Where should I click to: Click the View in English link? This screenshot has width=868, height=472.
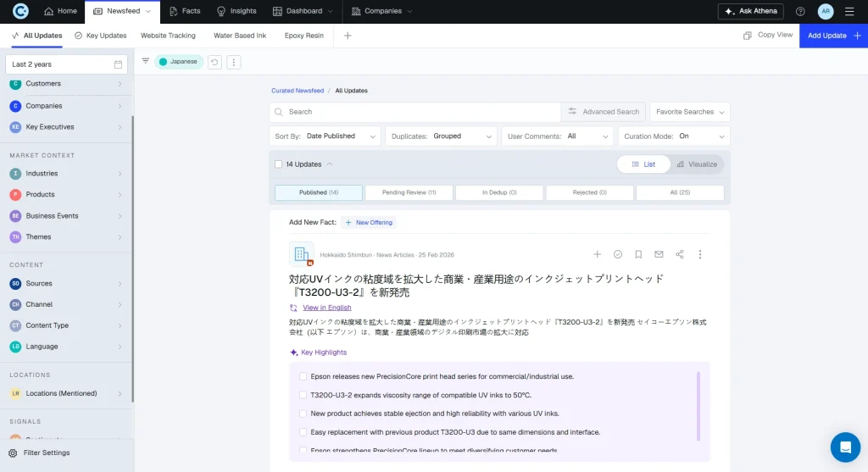[326, 308]
